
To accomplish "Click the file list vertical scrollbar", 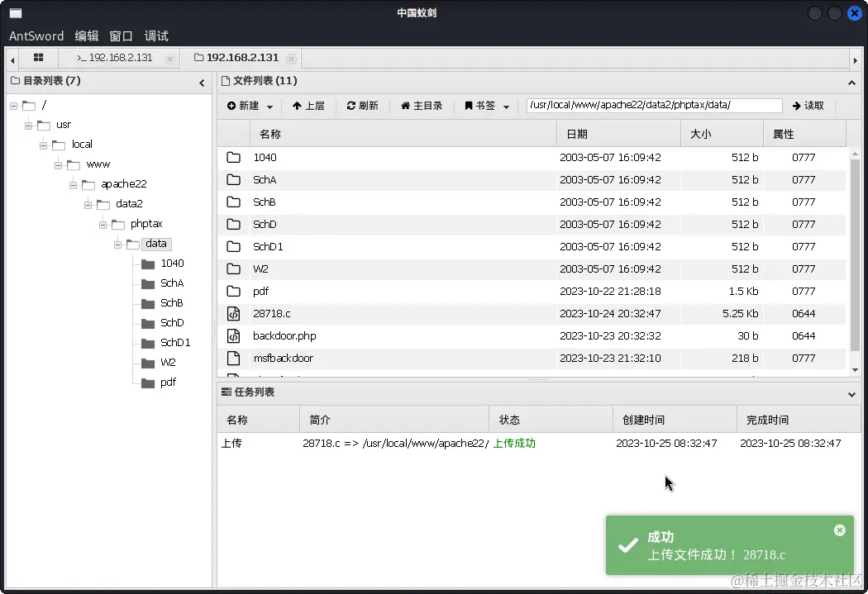I will tap(855, 254).
